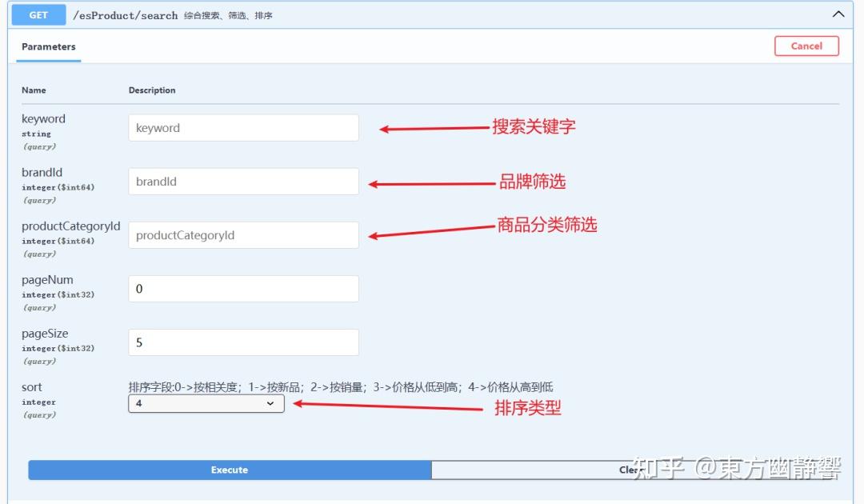Switch to the Parameters tab
This screenshot has height=504, width=864.
pyautogui.click(x=47, y=46)
